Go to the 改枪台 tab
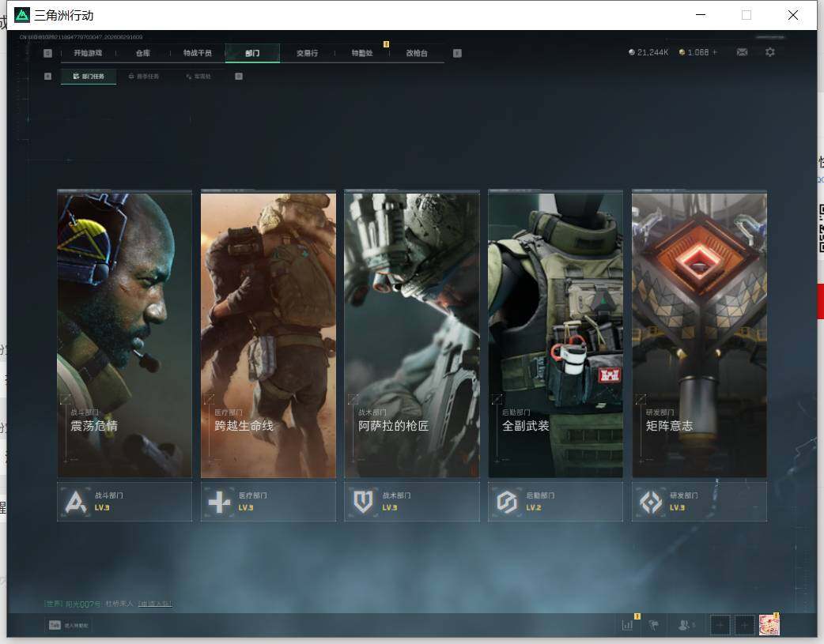824x644 pixels. coord(417,53)
